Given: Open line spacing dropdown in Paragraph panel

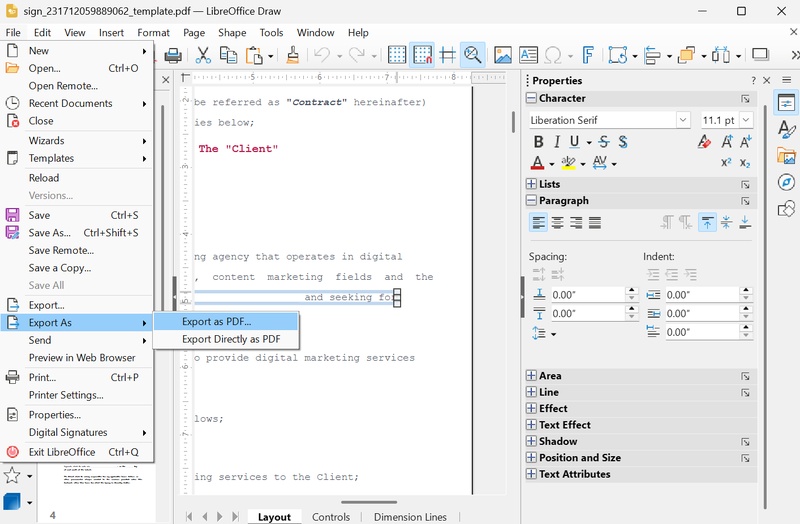Looking at the screenshot, I should click(x=554, y=334).
